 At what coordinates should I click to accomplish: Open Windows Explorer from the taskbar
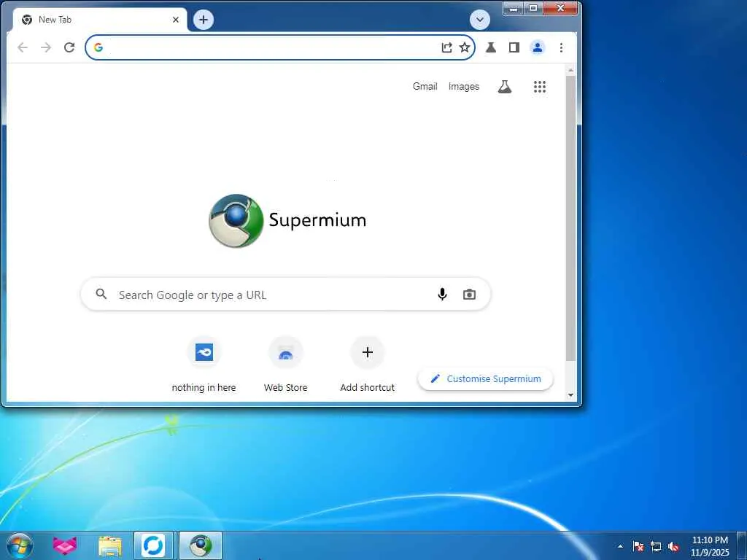pyautogui.click(x=110, y=545)
